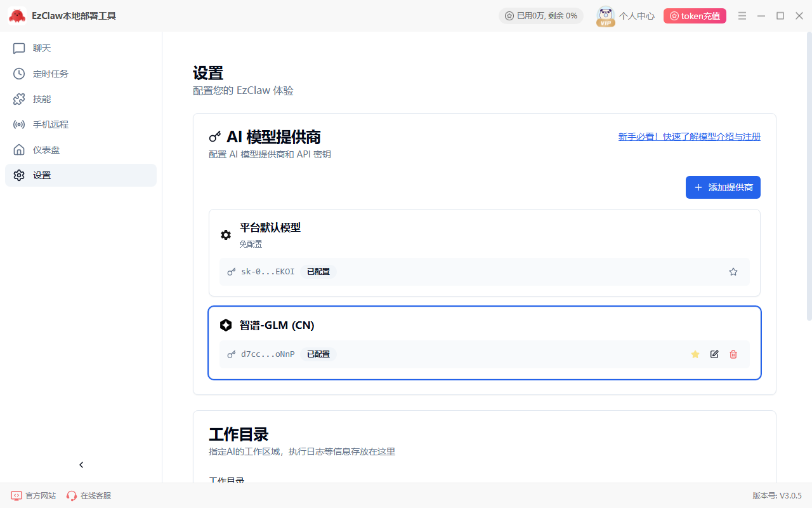Set 平台默认模型 as default with star
The height and width of the screenshot is (508, 812).
coord(733,272)
